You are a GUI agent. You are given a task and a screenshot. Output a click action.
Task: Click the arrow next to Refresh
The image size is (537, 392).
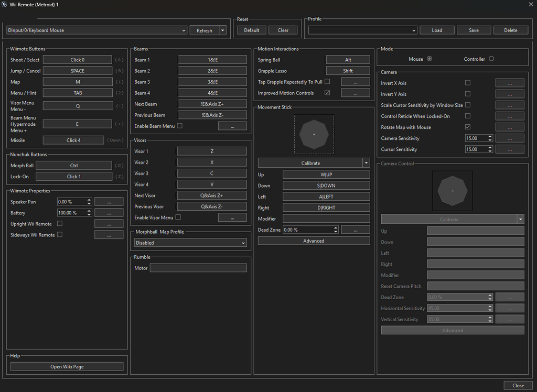tap(223, 30)
